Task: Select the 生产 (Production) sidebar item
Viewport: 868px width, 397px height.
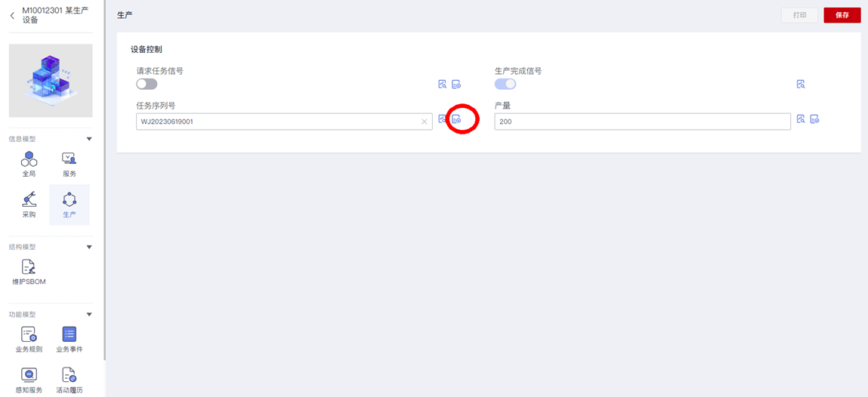Action: click(x=70, y=204)
